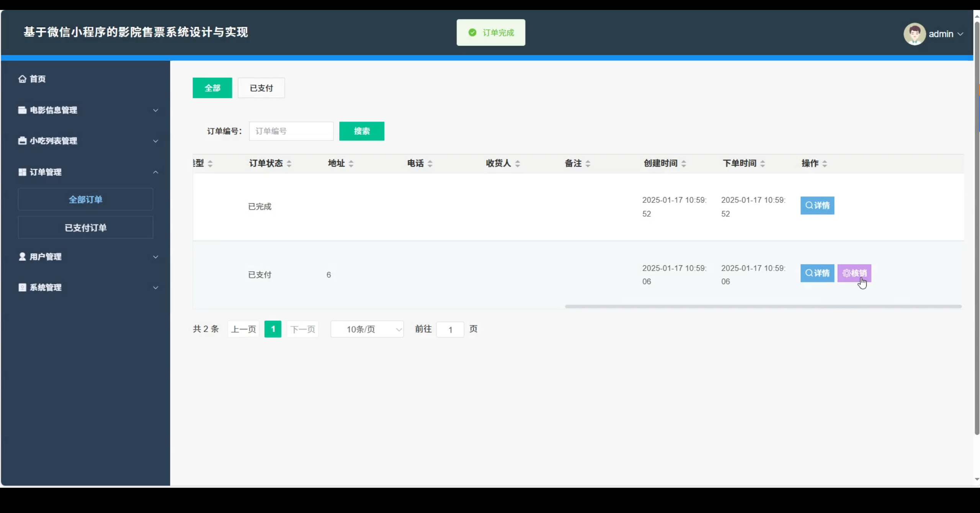Image resolution: width=980 pixels, height=513 pixels.
Task: Open the 10条/页 page size dropdown
Action: (367, 329)
